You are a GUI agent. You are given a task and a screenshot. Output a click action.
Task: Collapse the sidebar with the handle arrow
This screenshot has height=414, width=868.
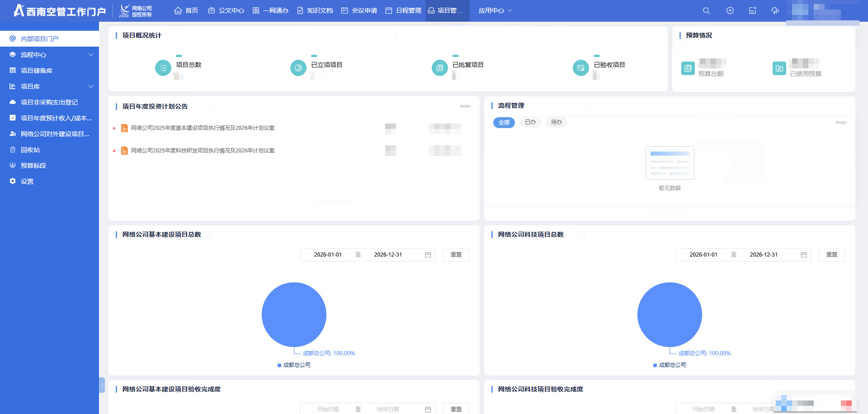click(x=102, y=385)
